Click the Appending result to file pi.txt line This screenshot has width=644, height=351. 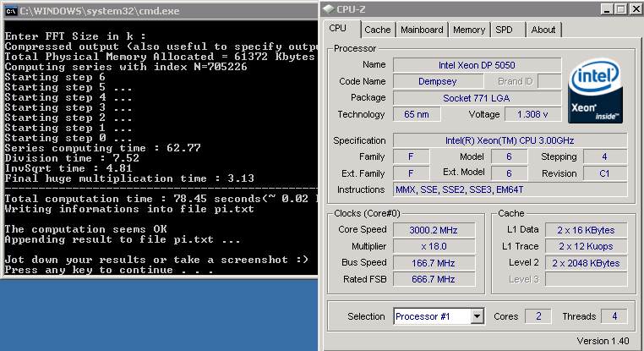[123, 239]
